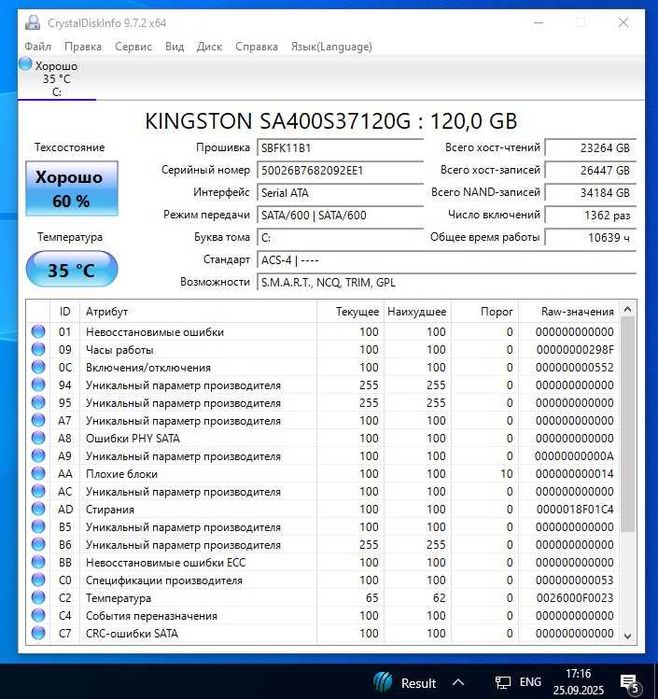The height and width of the screenshot is (699, 658).
Task: Click the blue status orb beside disk C:
Action: (25, 64)
